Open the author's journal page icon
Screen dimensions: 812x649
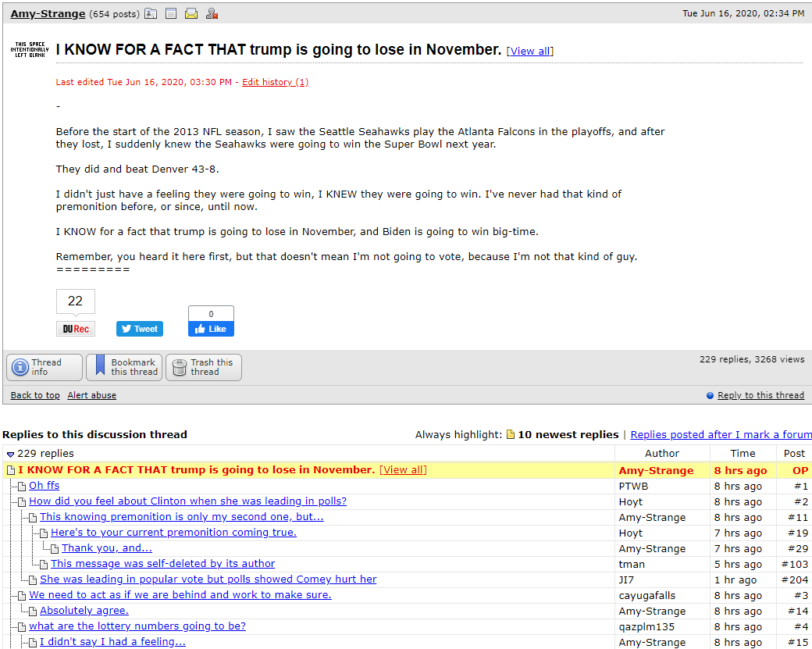pos(171,14)
